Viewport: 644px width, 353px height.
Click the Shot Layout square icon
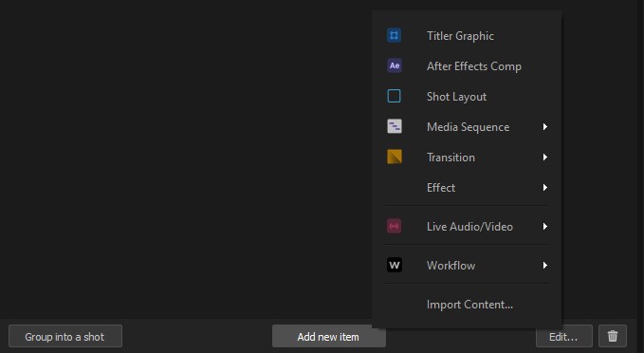click(394, 96)
